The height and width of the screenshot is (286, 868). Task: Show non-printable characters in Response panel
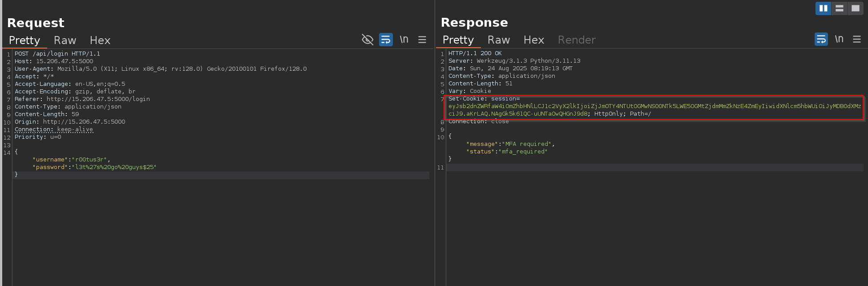pyautogui.click(x=839, y=39)
